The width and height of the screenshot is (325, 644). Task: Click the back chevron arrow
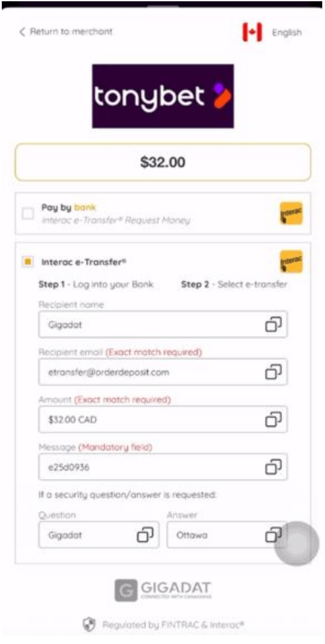(22, 32)
